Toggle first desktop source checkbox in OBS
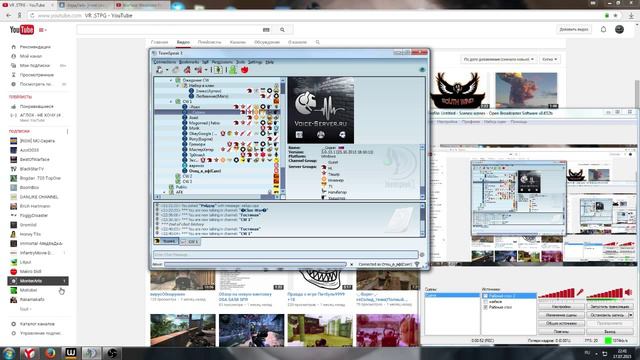The height and width of the screenshot is (360, 640). (485, 296)
